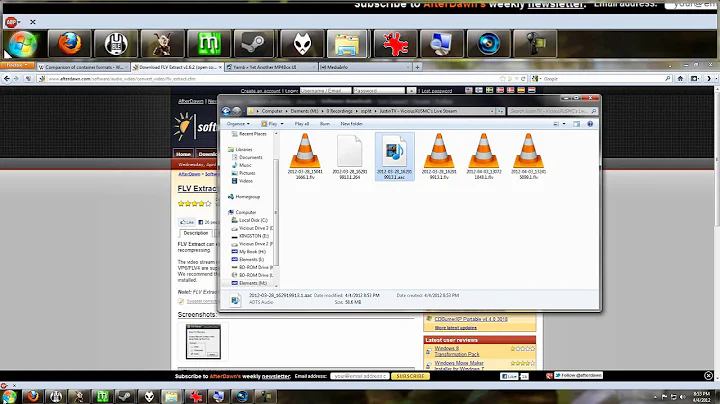Click the yellow SUBSCRIBE button
This screenshot has width=720, height=404.
(410, 376)
